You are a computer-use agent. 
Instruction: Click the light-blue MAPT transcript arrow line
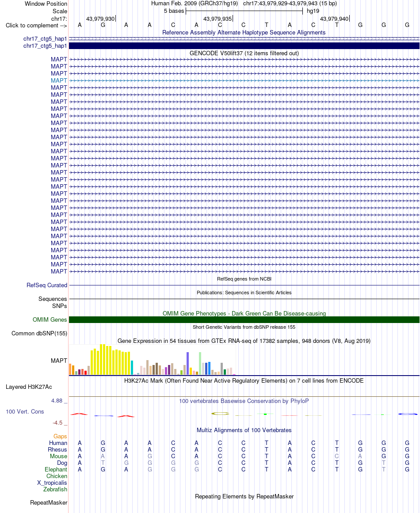244,80
